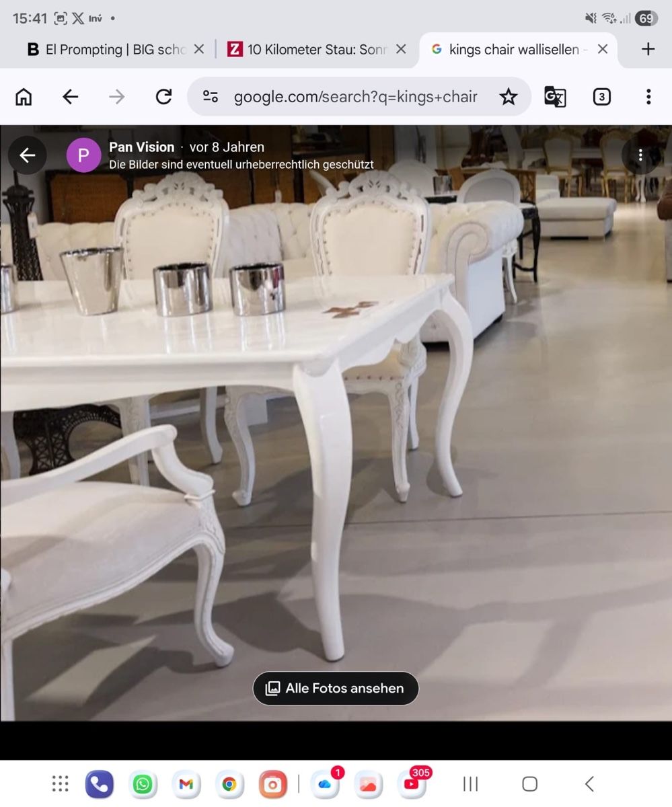Open tab switcher showing 3 tabs

pos(601,97)
